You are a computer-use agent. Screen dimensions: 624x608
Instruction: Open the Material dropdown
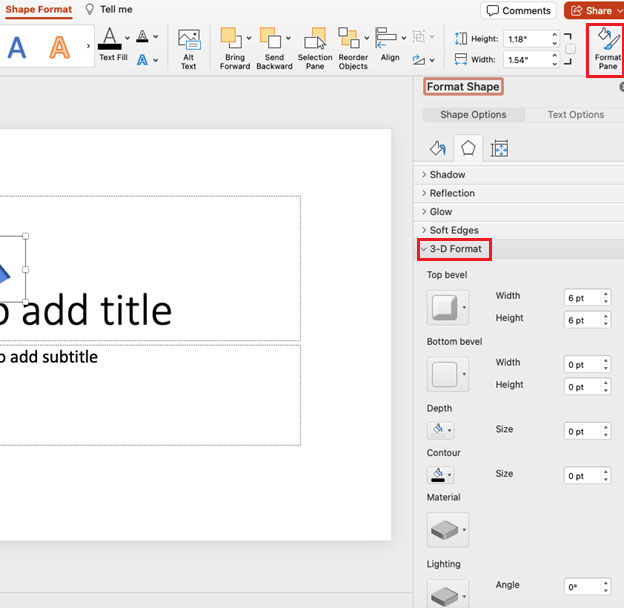[448, 530]
